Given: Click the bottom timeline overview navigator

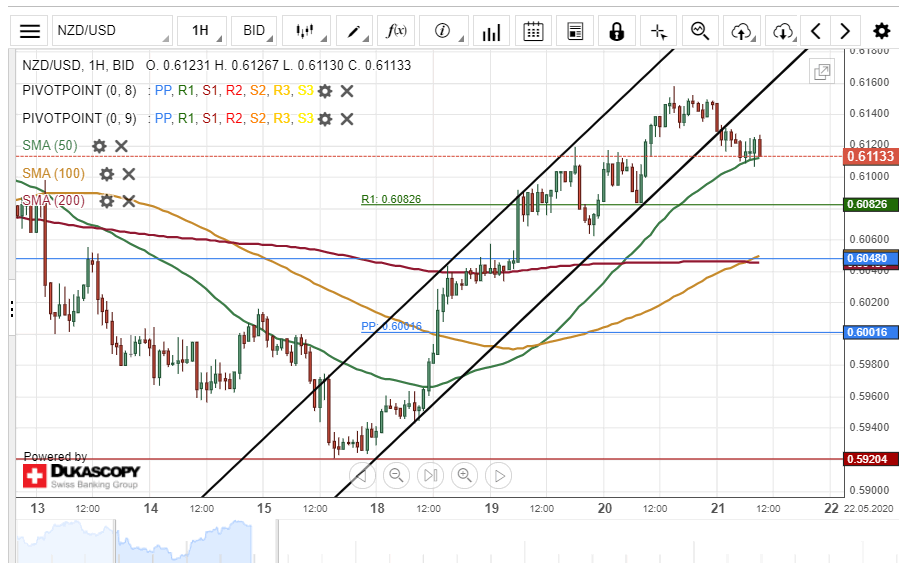Looking at the screenshot, I should point(450,544).
